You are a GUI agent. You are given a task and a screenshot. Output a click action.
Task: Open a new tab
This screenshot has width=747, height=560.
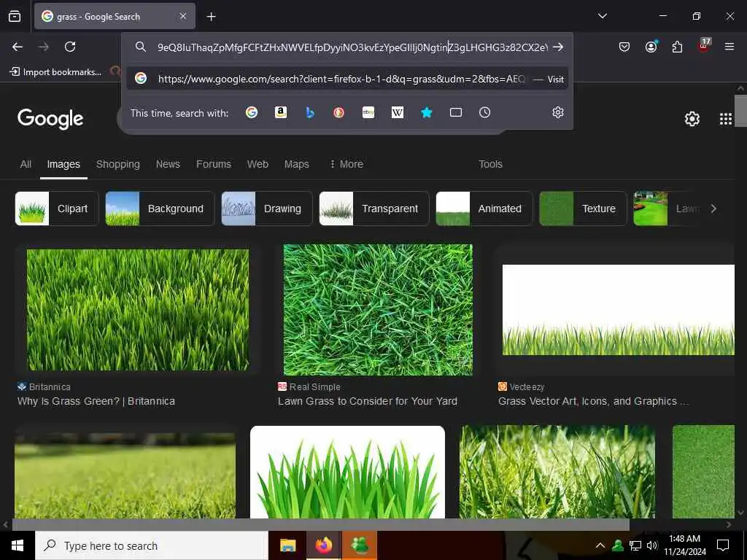pyautogui.click(x=211, y=17)
